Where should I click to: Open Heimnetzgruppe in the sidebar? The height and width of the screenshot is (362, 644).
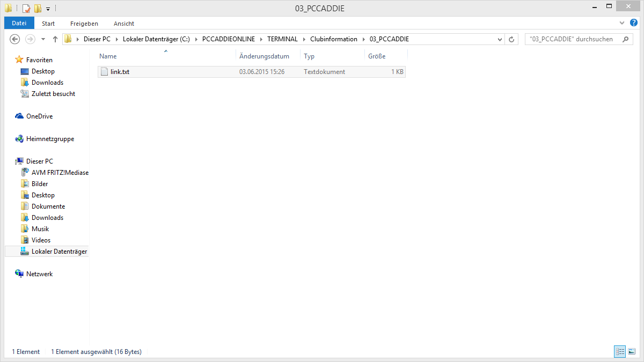point(50,139)
